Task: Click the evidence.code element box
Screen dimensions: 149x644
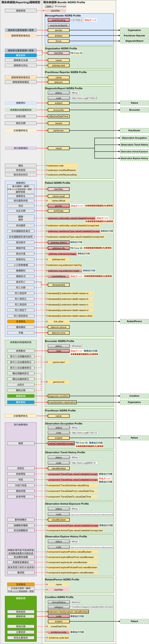Action: tap(59, 632)
